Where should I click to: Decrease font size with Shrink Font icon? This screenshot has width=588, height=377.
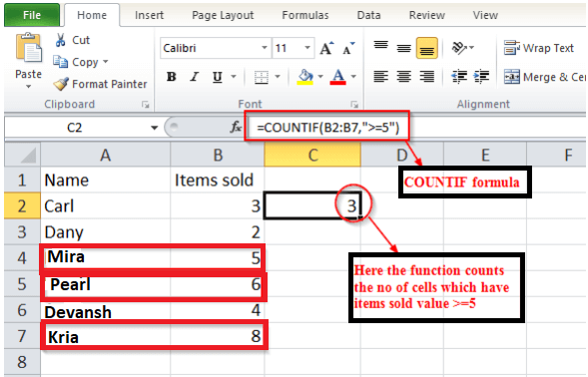pos(348,48)
